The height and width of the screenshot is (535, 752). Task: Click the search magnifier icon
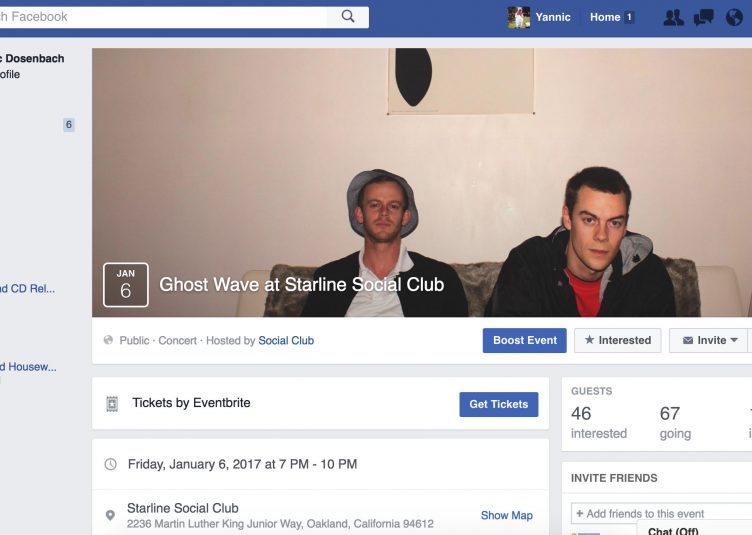pyautogui.click(x=348, y=17)
